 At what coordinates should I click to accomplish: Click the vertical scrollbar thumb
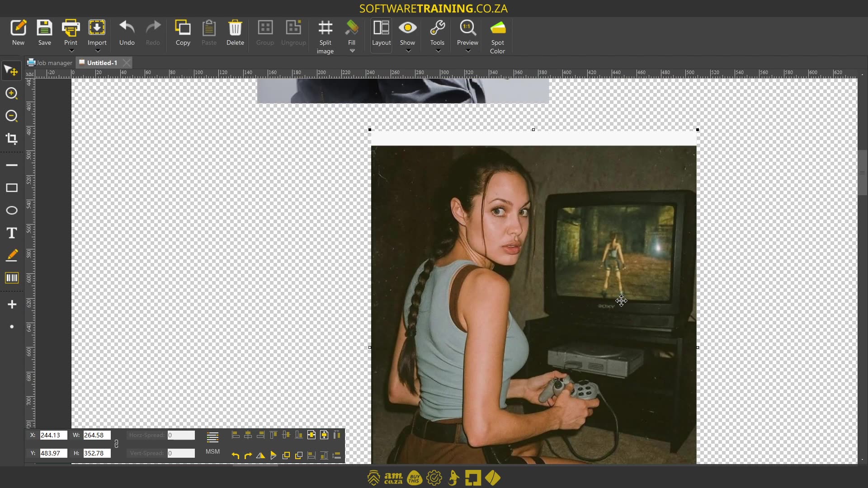(862, 173)
